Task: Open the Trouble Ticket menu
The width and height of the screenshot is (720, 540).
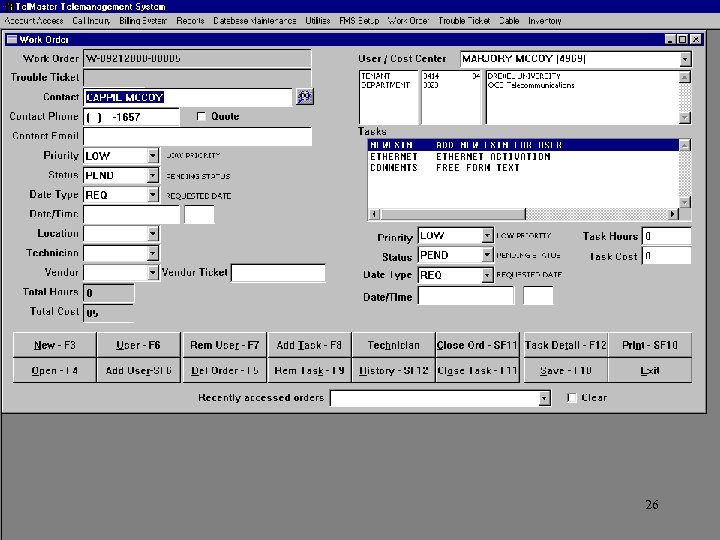Action: tap(464, 21)
